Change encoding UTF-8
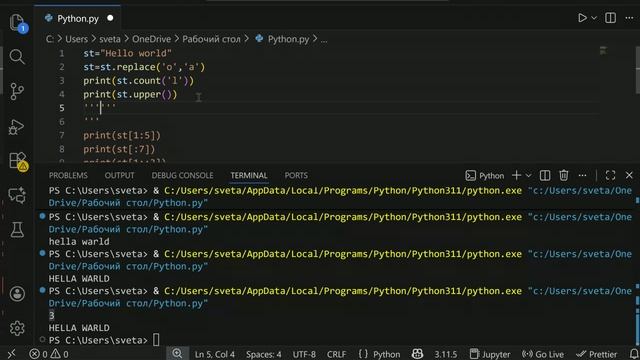Viewport: 640px width, 360px height. click(304, 354)
